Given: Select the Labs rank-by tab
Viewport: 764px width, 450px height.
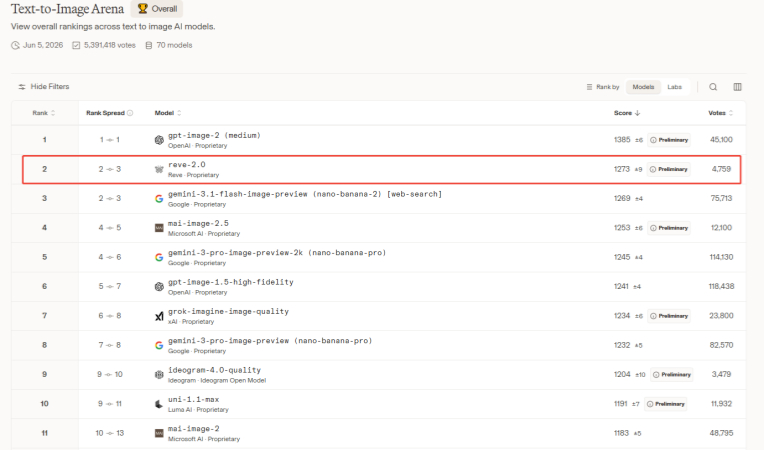Looking at the screenshot, I should 674,87.
